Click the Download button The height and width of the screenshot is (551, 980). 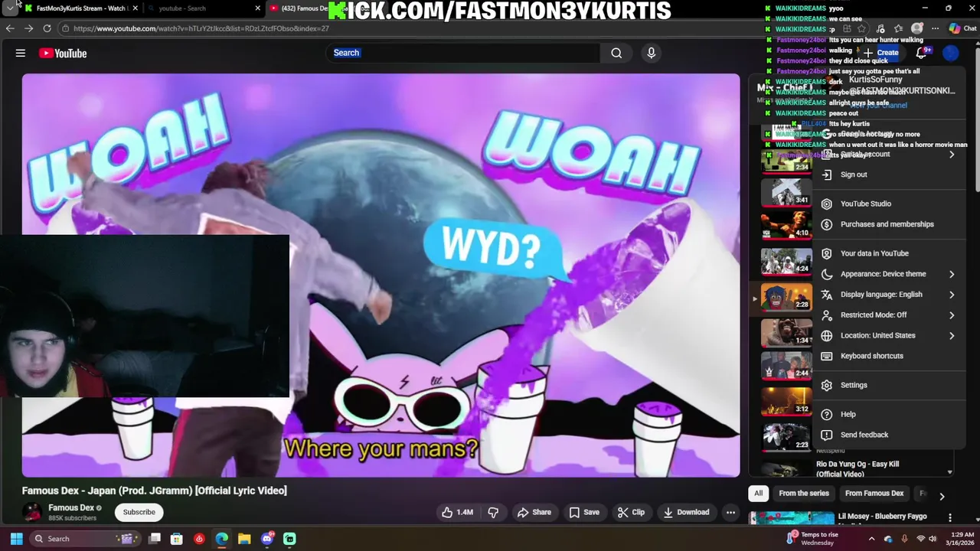[686, 512]
